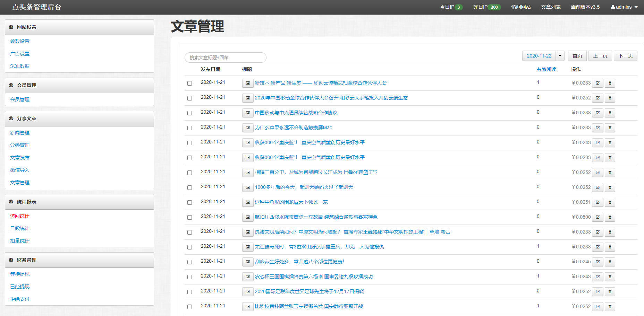Open 文章发布 in sidebar
The image size is (644, 316).
point(20,158)
